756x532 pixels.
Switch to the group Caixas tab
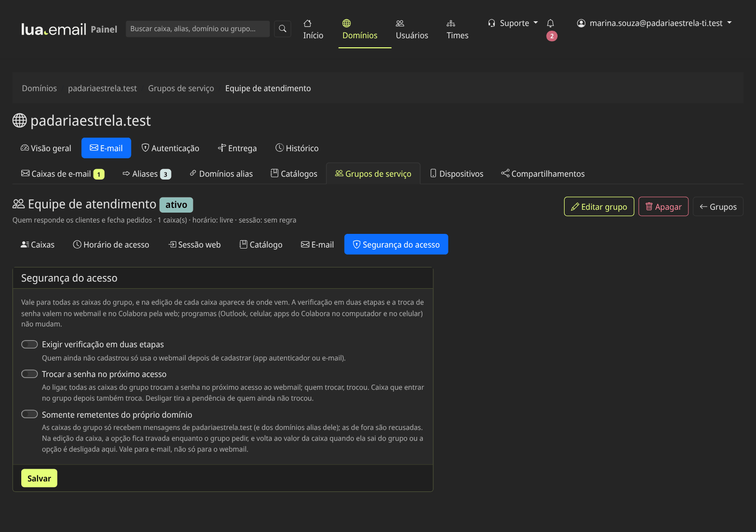point(38,245)
